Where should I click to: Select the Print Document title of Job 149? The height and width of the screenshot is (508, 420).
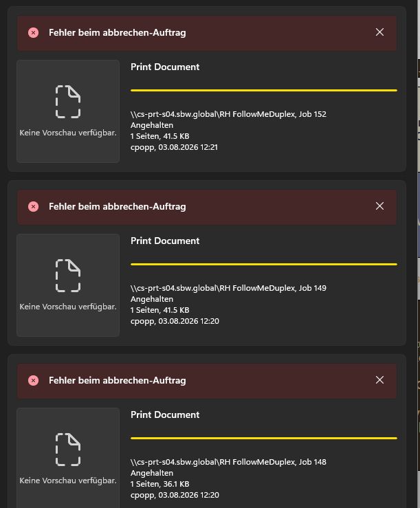click(x=165, y=241)
